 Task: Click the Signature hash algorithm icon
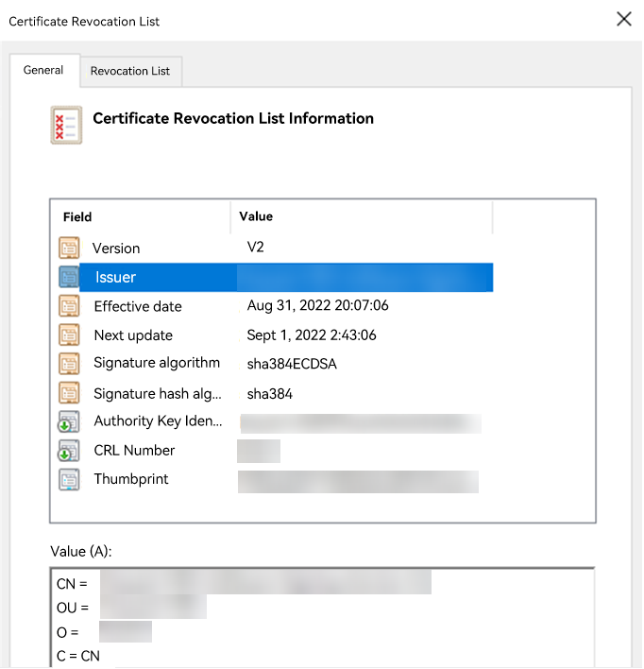[69, 393]
